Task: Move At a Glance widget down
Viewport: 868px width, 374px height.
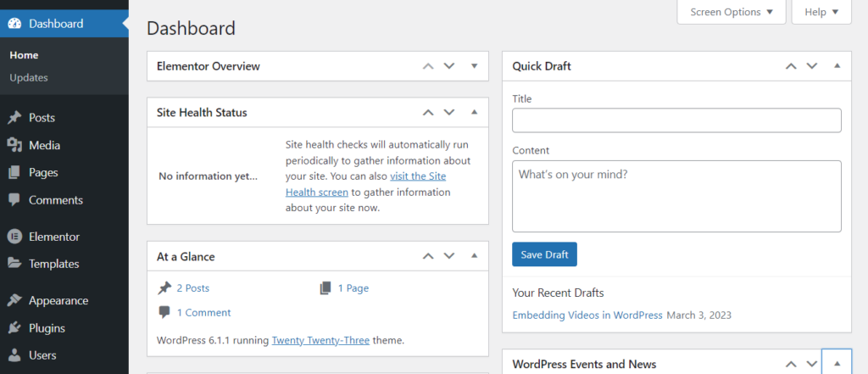Action: coord(449,256)
